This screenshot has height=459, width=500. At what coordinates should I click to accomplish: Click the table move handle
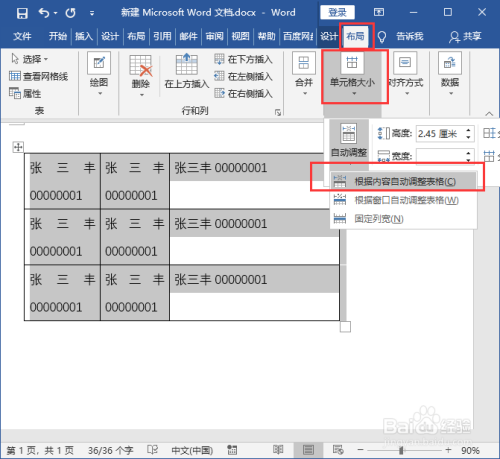coord(18,147)
